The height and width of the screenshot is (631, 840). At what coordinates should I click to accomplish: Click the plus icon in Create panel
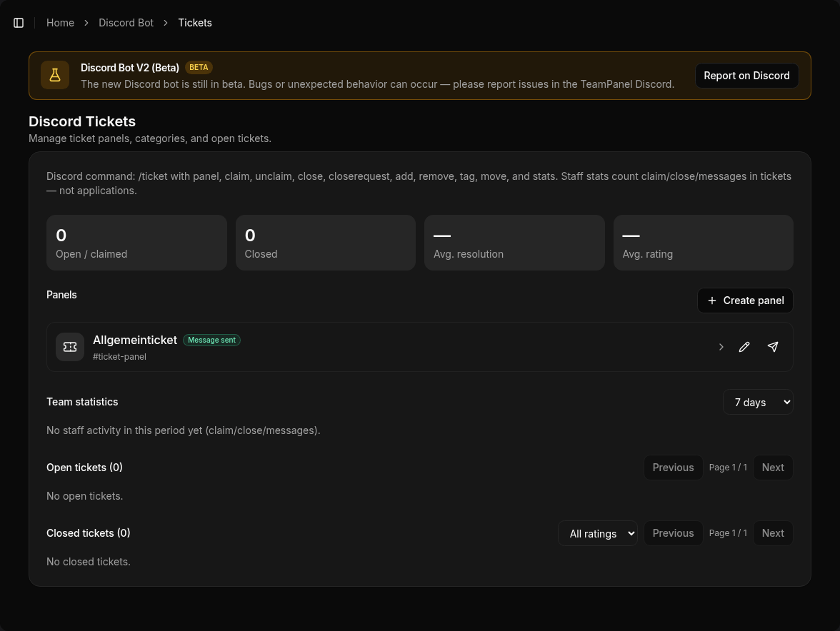click(x=712, y=301)
